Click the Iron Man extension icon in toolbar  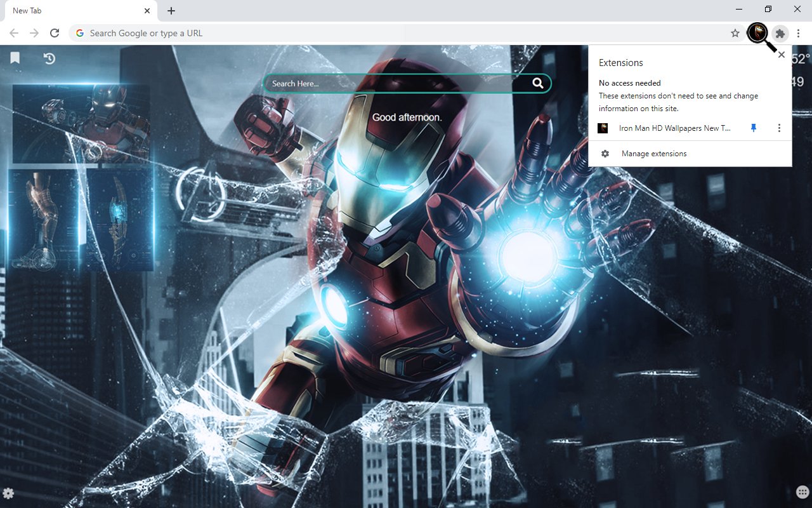coord(757,33)
